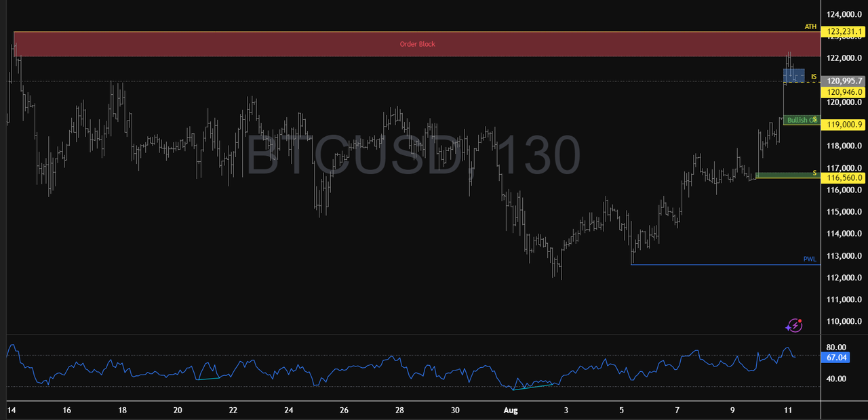Click the 124,000.0 price axis value
Screen dimensions: 868x420
coord(844,14)
